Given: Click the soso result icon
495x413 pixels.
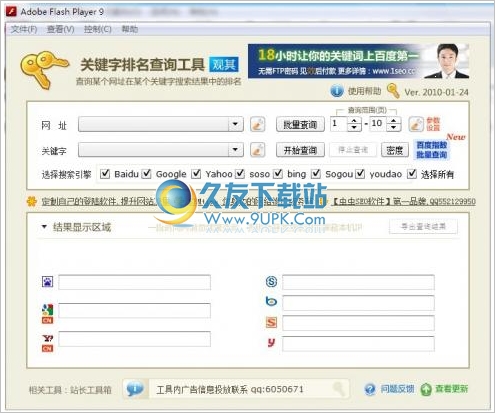Looking at the screenshot, I should click(x=271, y=282).
